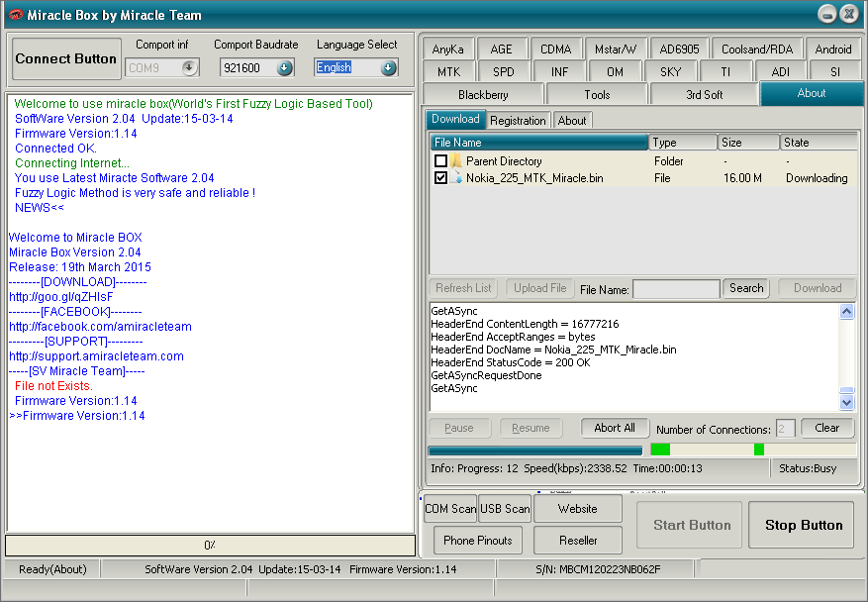
Task: Switch to the SPD tab
Action: pos(504,72)
